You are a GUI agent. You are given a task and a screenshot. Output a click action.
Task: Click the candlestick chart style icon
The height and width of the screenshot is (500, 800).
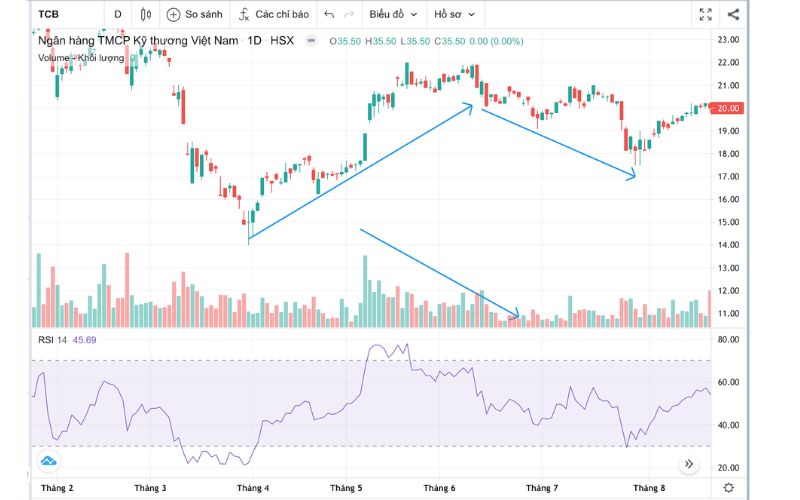click(x=146, y=15)
